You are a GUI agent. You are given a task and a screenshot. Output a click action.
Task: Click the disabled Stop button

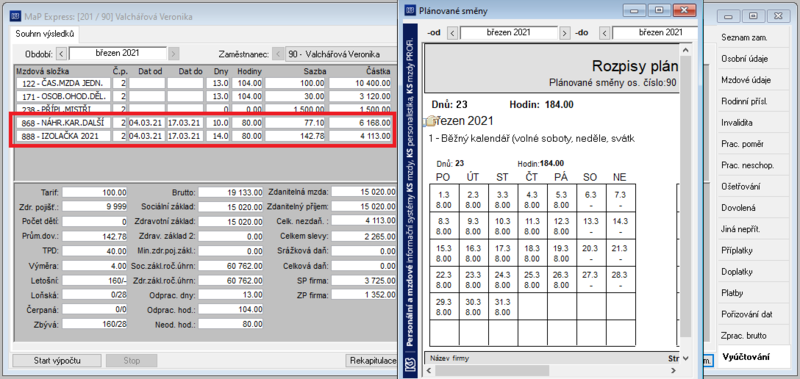[132, 361]
